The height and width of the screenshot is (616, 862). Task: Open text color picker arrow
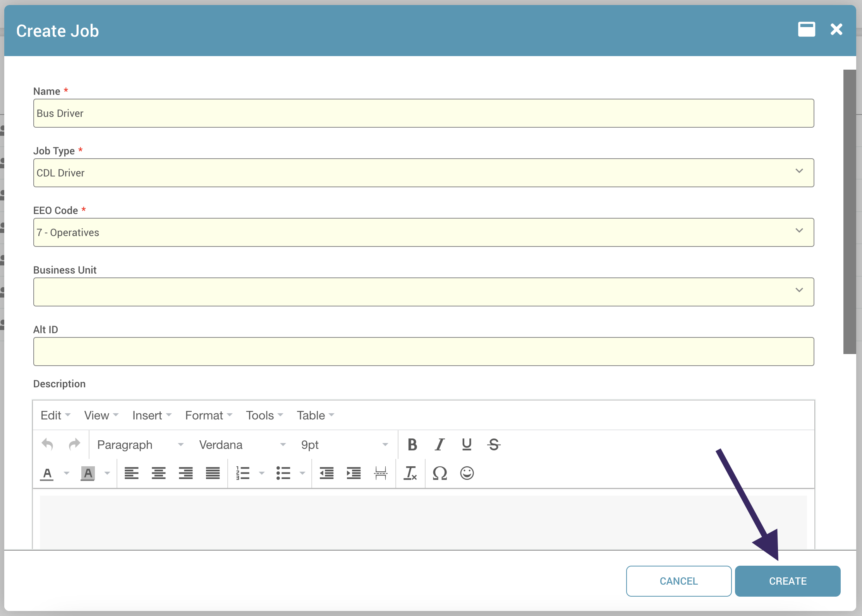(x=67, y=473)
